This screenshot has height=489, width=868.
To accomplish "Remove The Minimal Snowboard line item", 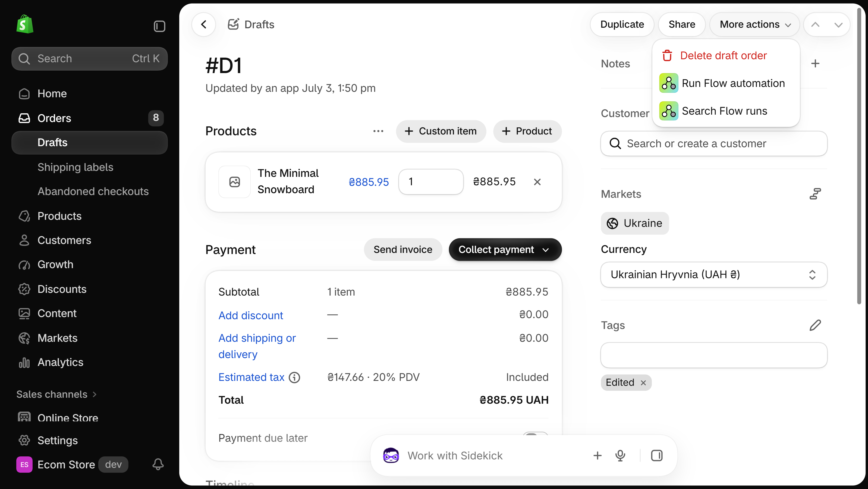I will point(537,182).
